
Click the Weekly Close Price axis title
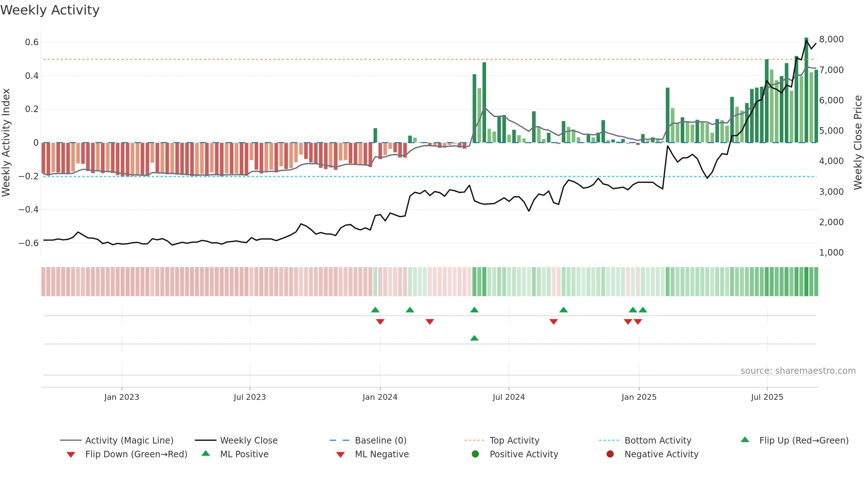[x=858, y=142]
